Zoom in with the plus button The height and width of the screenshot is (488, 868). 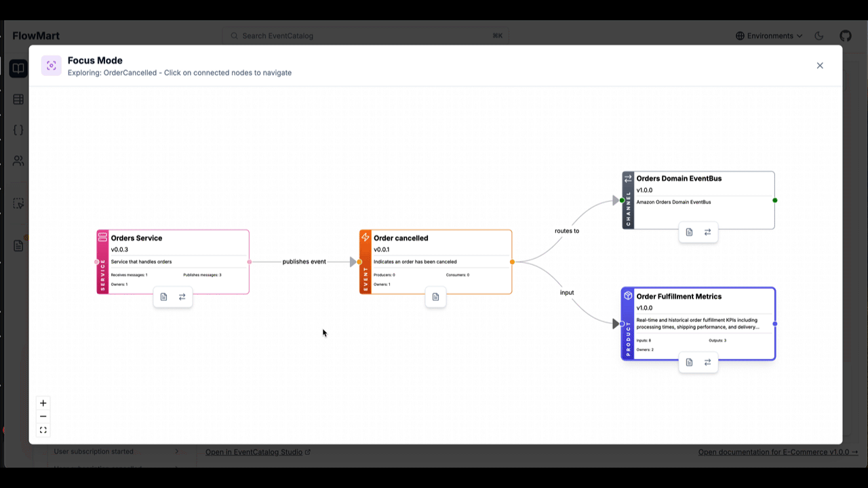pyautogui.click(x=43, y=403)
